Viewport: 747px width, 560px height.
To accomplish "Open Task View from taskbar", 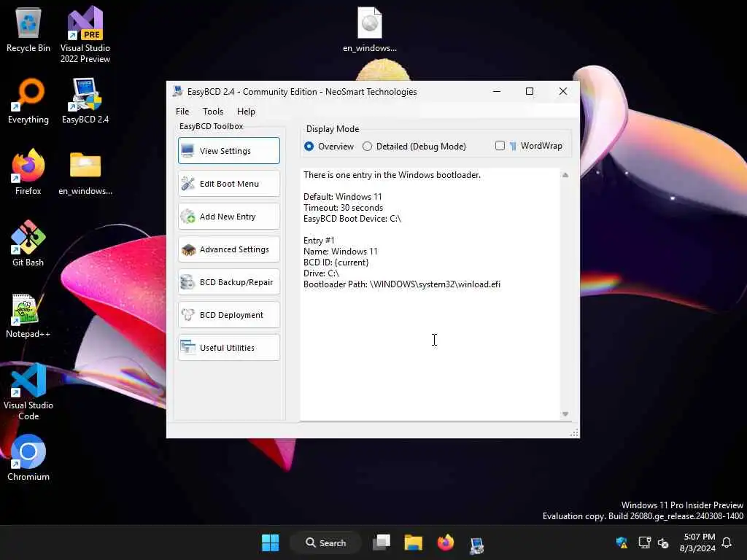I will click(381, 542).
